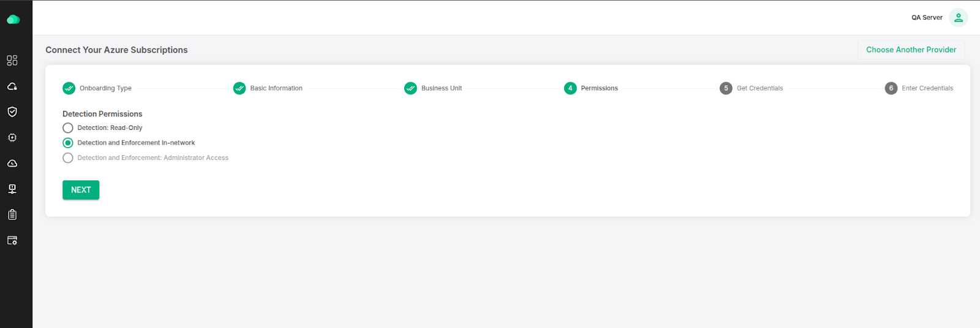Click the QA Server label
980x328 pixels.
point(927,18)
